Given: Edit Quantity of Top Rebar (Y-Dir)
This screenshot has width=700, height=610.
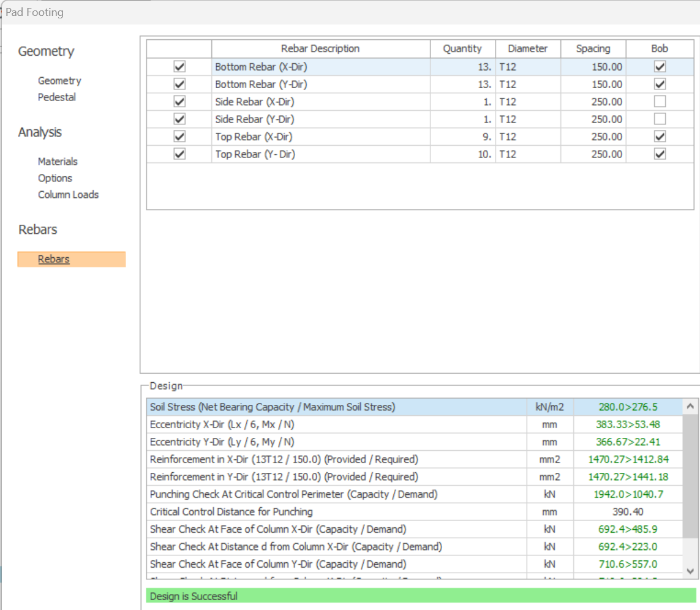Looking at the screenshot, I should tap(462, 154).
